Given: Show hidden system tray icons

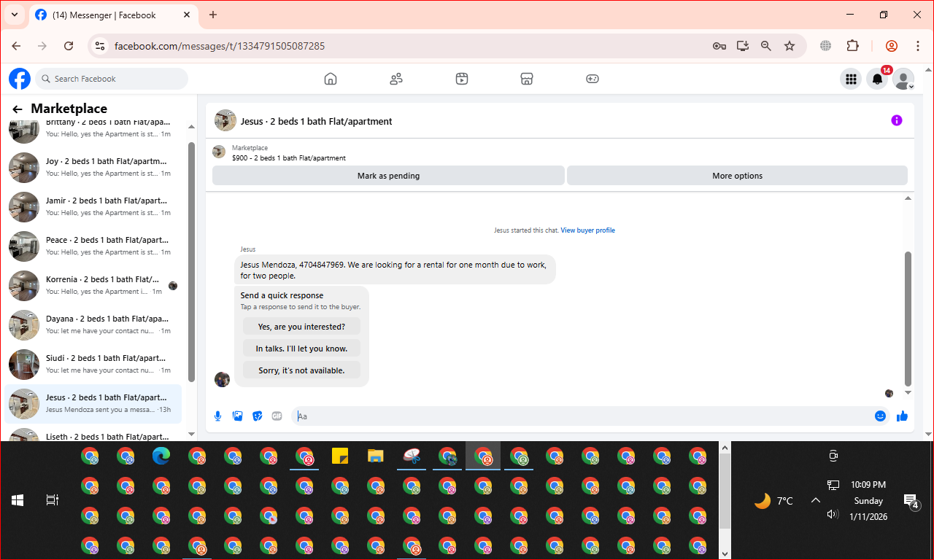Looking at the screenshot, I should [x=816, y=500].
